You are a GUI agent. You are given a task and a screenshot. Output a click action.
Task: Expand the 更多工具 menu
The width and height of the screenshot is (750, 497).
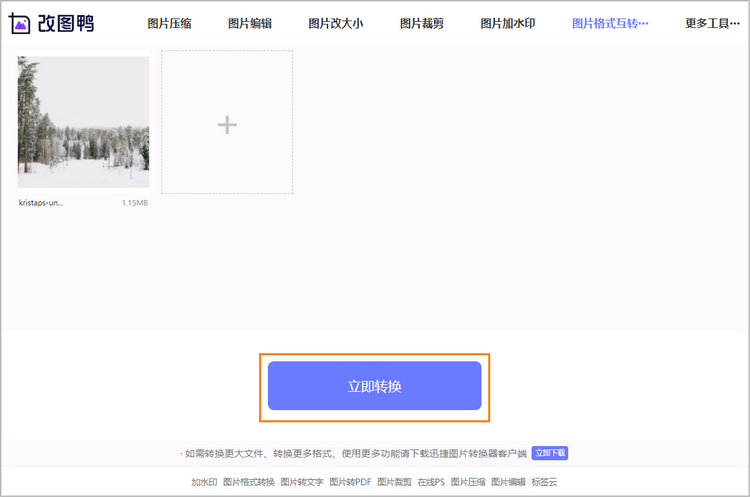(x=713, y=23)
